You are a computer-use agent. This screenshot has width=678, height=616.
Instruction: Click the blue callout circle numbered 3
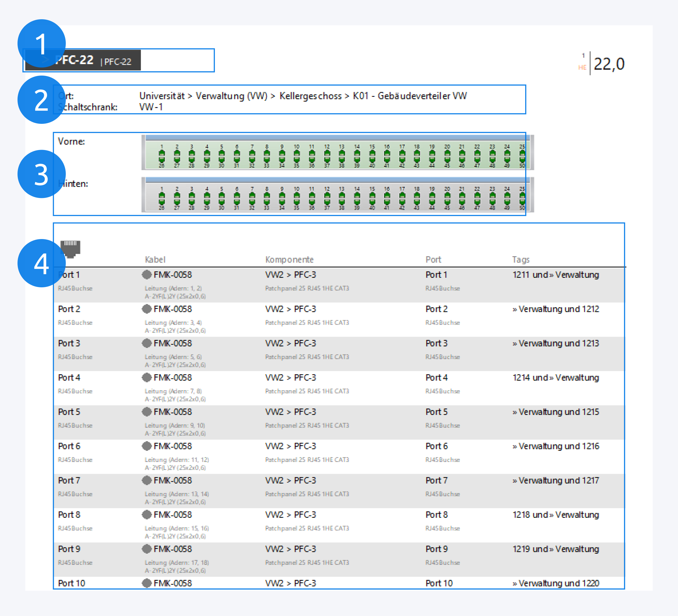(x=41, y=174)
